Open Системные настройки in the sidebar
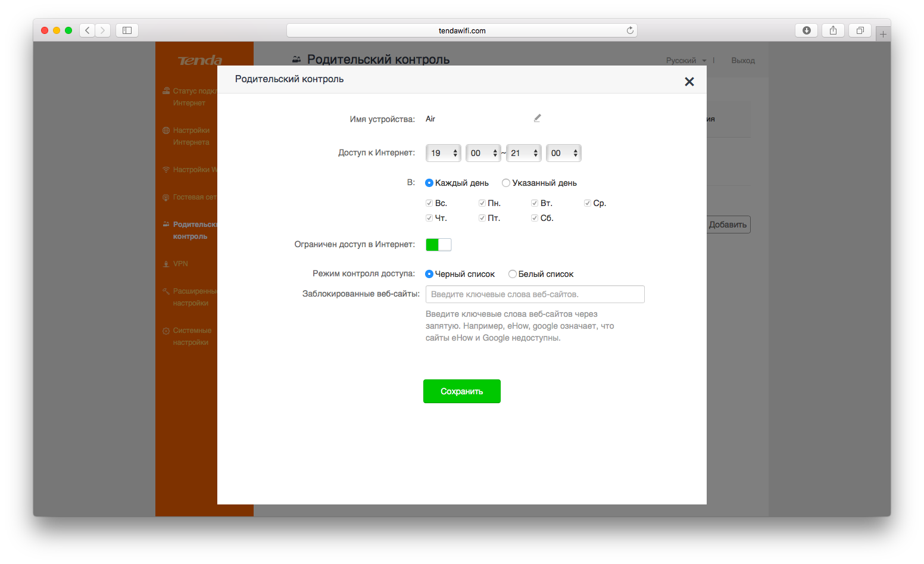The width and height of the screenshot is (924, 564). 192,336
